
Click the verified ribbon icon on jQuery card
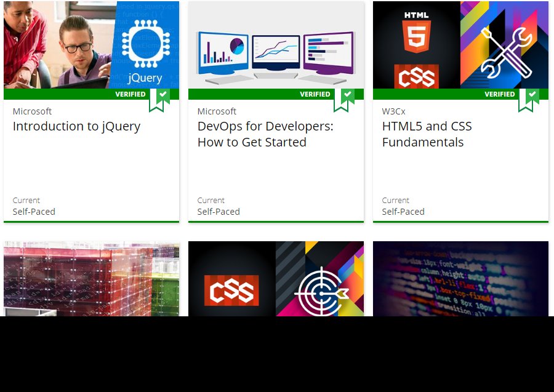[x=159, y=100]
